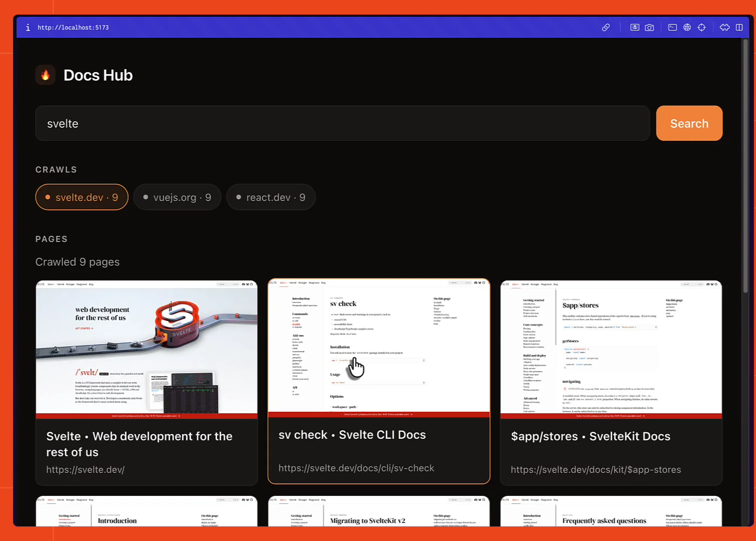
Task: Activate the crosshair element picker icon
Action: (701, 28)
